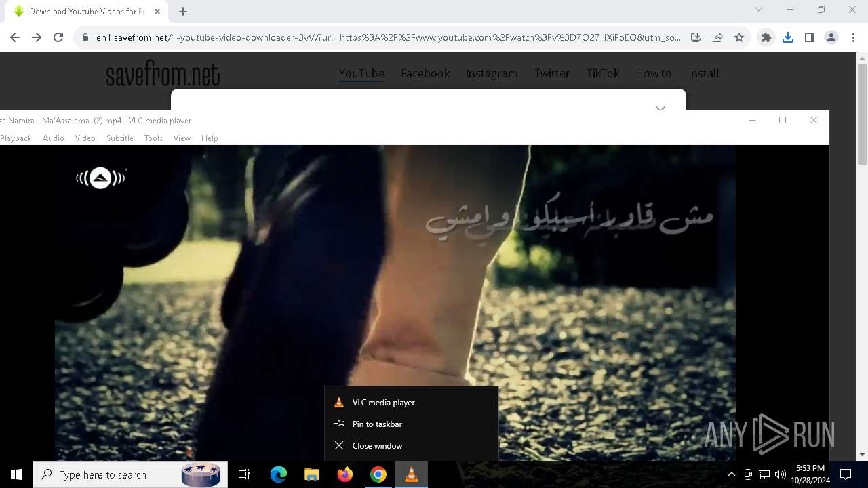The width and height of the screenshot is (868, 488).
Task: Open the YouTube link on savefrom
Action: point(361,73)
